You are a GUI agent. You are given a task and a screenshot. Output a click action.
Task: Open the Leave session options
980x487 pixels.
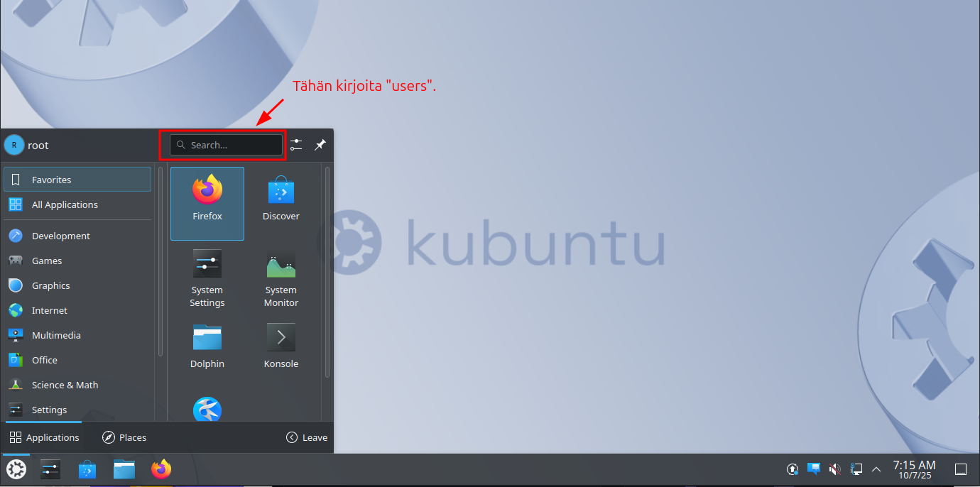point(307,437)
